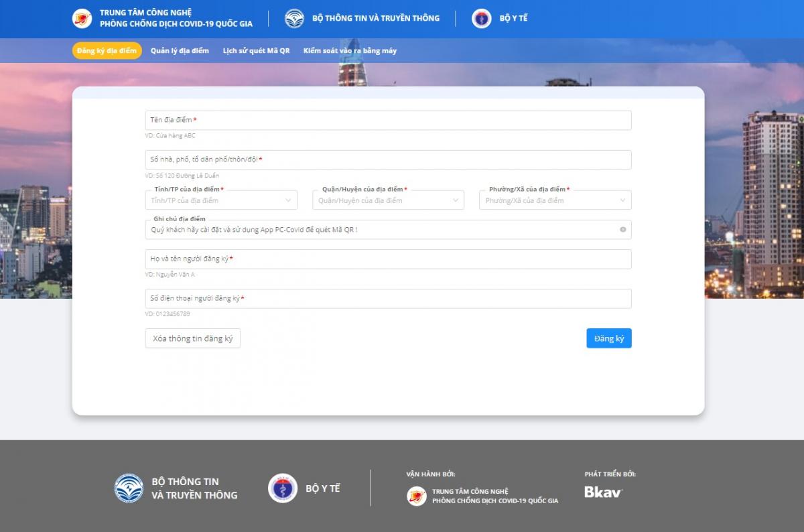Screen dimensions: 804x532
Task: Click the COVID-19 technology center logo in header
Action: (x=82, y=19)
